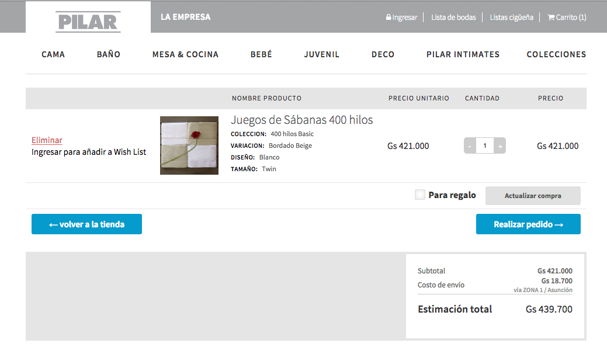Image resolution: width=607 pixels, height=364 pixels.
Task: Decrease quantity with minus button
Action: [470, 146]
